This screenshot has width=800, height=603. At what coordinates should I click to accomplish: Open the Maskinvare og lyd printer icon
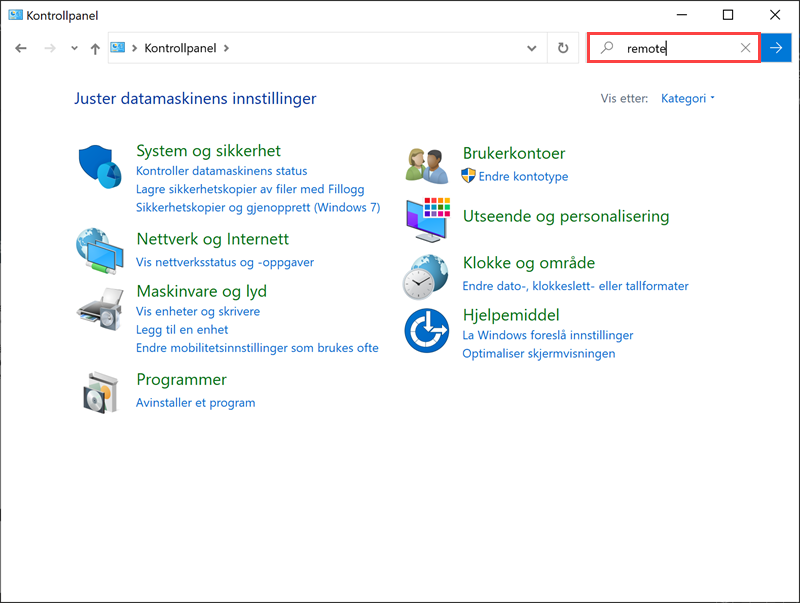coord(100,309)
